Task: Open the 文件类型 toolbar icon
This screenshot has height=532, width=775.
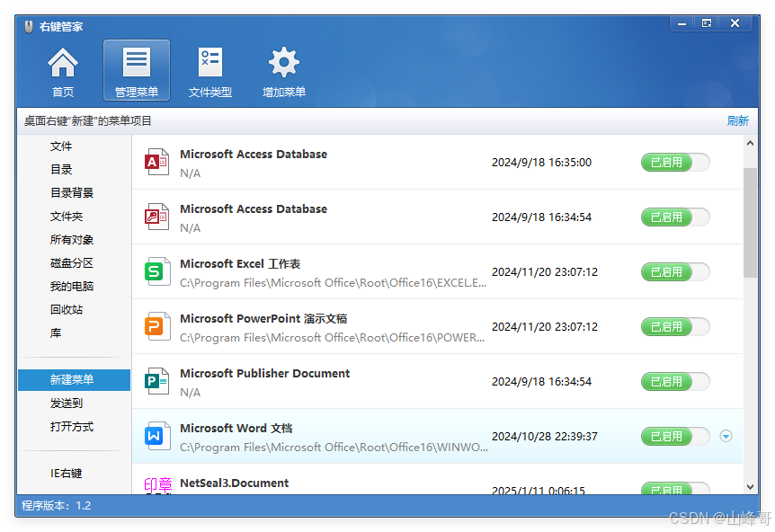Action: point(210,71)
